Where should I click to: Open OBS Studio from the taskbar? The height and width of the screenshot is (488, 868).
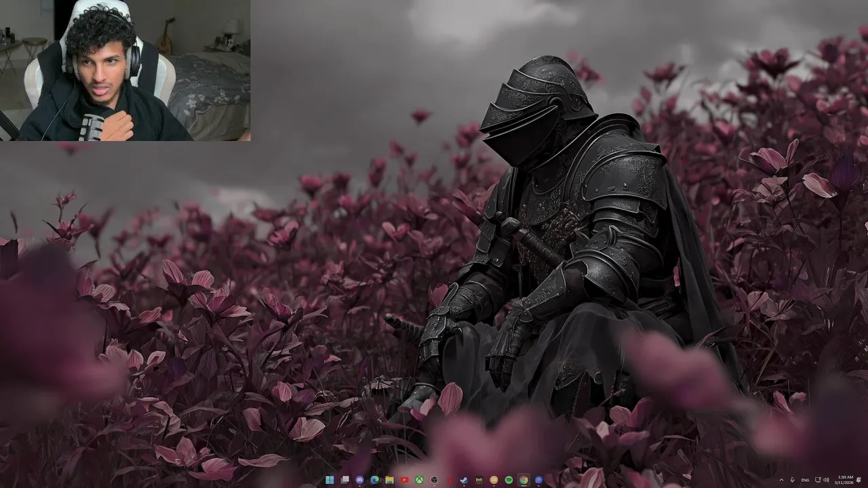tap(434, 480)
